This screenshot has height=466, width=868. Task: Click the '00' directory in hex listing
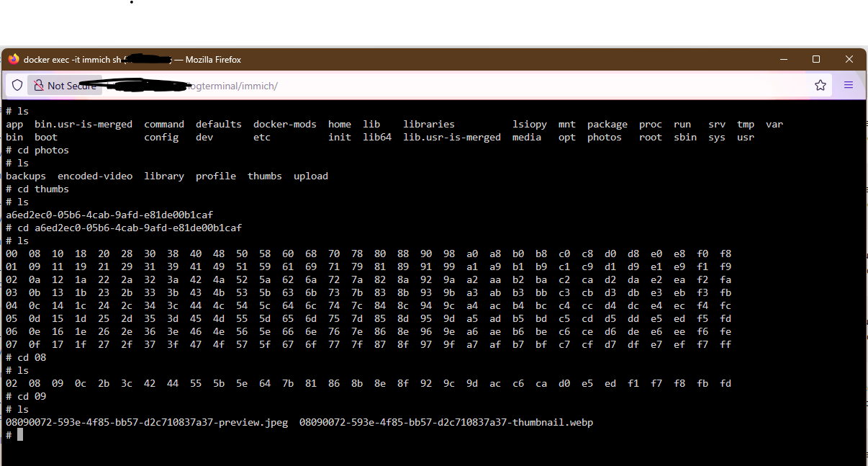12,254
